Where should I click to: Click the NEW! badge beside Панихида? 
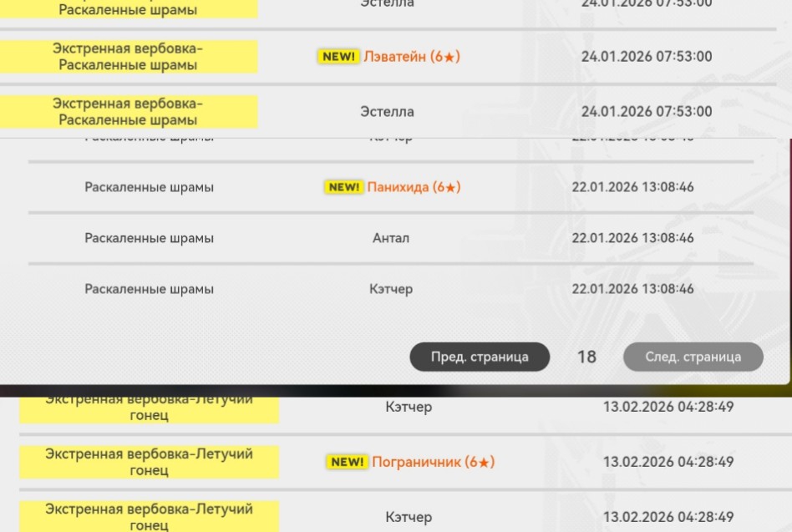click(x=343, y=187)
